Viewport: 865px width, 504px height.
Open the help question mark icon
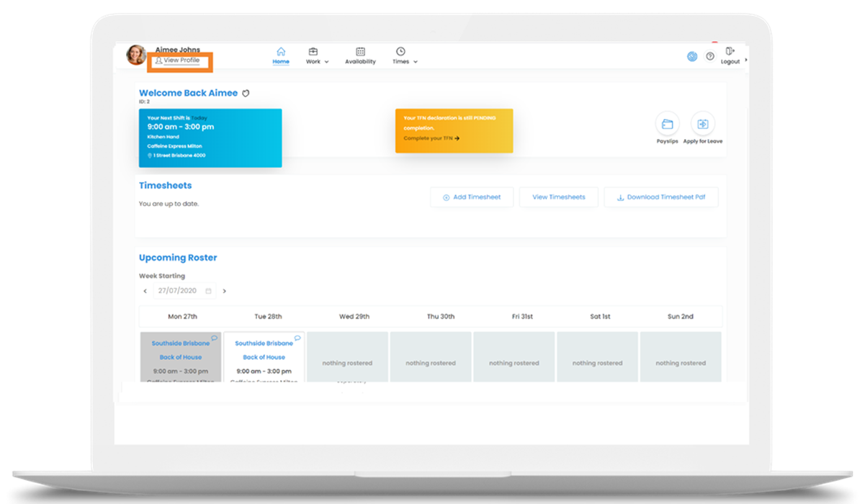[x=710, y=56]
